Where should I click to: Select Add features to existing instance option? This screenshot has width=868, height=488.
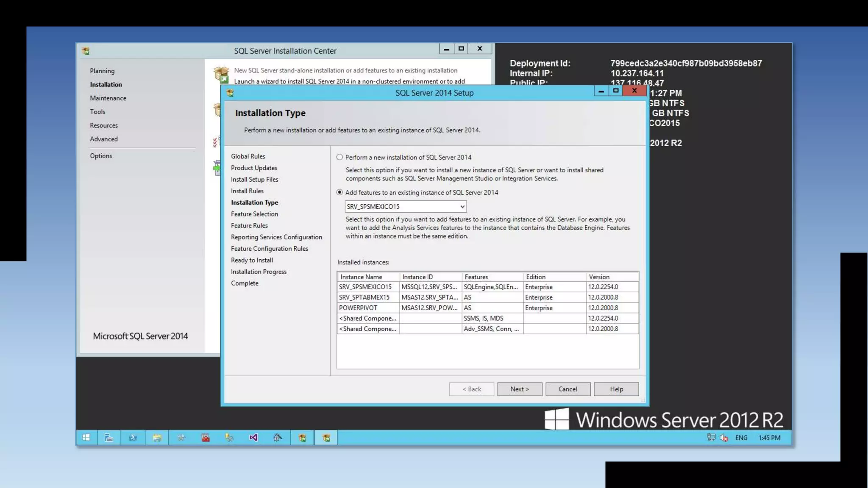click(339, 192)
